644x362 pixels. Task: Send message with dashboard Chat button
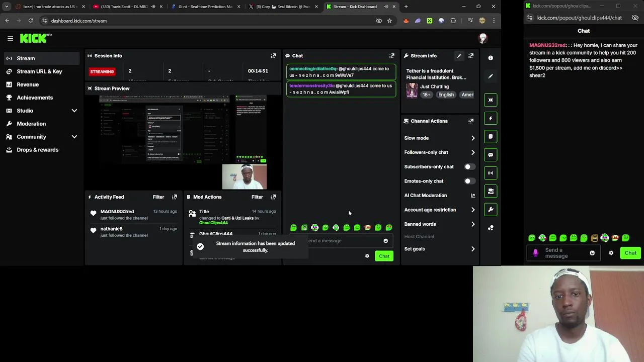[x=384, y=256]
